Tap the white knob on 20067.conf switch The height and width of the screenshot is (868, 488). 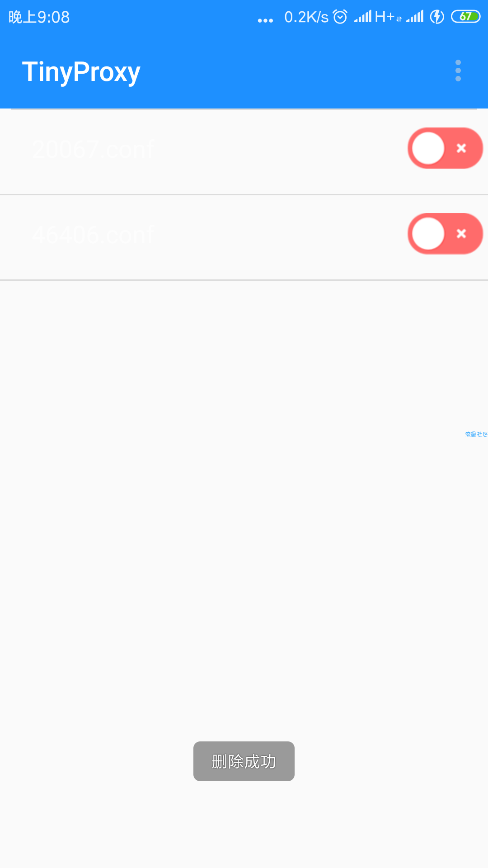coord(428,148)
